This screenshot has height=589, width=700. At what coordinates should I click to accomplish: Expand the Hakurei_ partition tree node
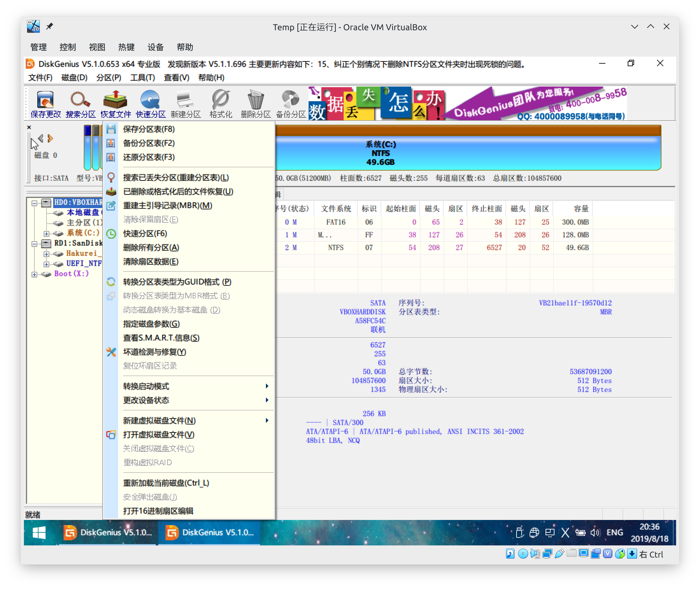pos(46,254)
